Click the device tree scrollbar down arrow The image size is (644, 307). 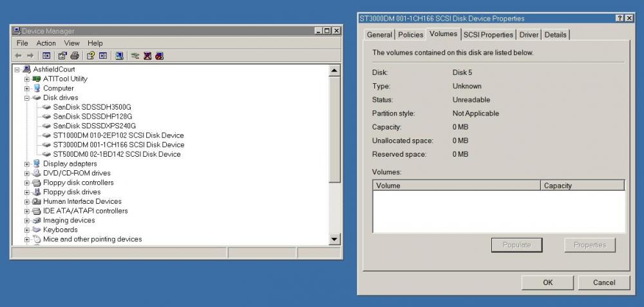334,239
